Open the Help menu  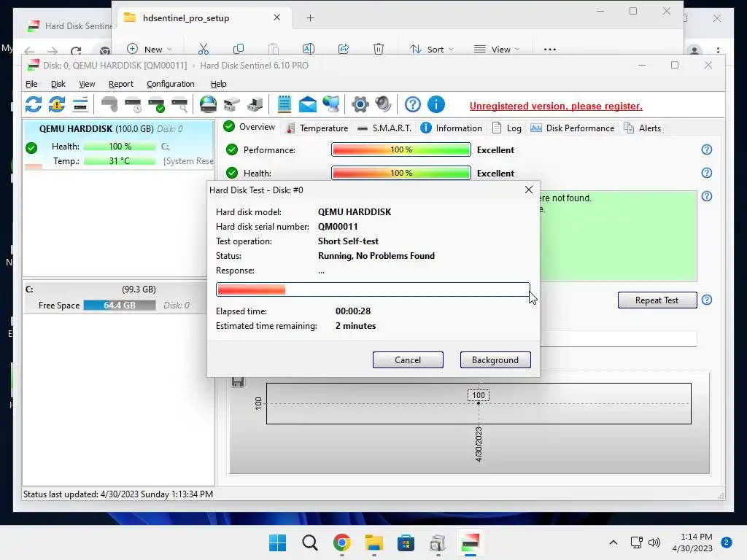219,84
